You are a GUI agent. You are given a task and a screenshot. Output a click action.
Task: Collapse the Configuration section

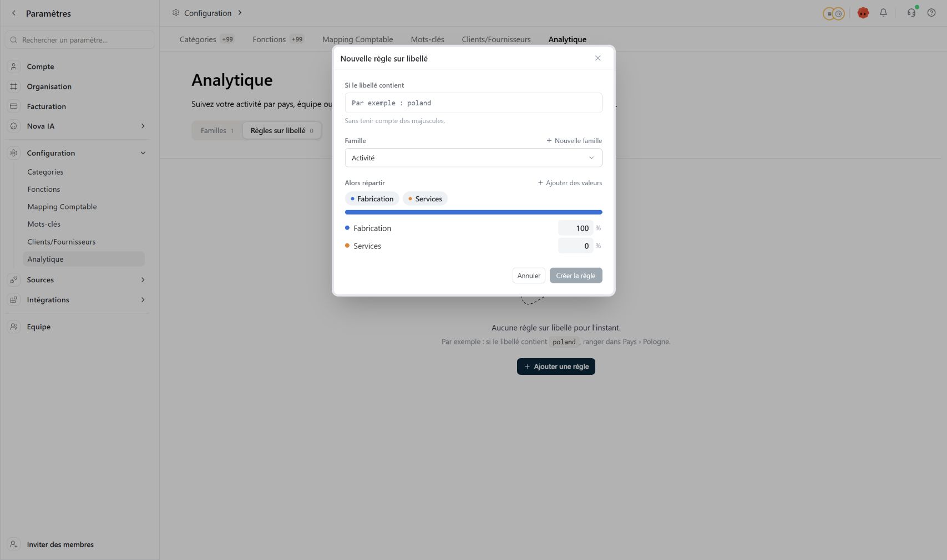[x=143, y=153]
